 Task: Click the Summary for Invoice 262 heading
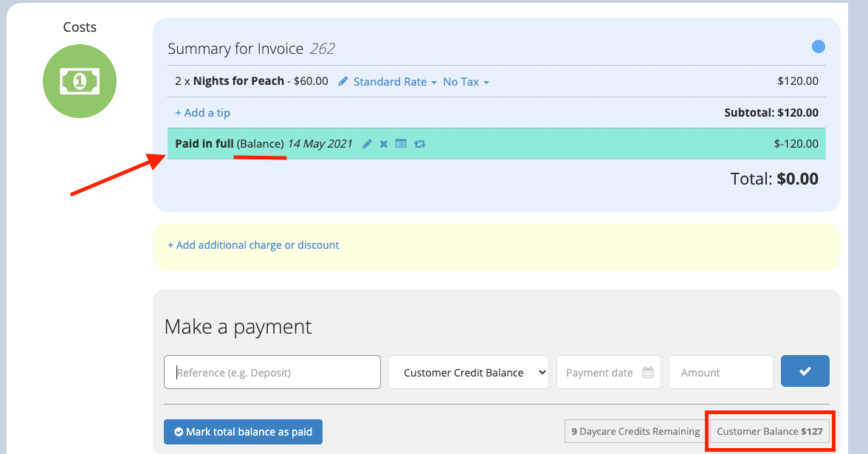click(x=251, y=49)
